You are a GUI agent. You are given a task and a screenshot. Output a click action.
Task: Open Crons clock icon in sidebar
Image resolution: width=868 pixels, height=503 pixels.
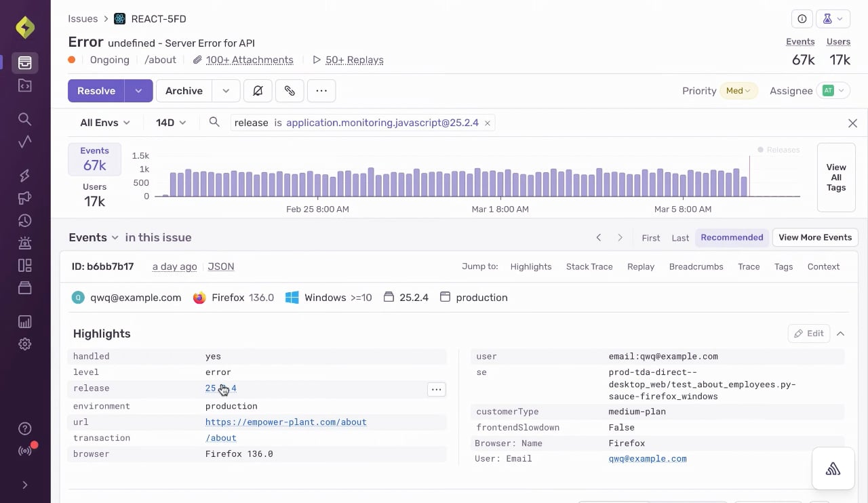click(x=25, y=220)
